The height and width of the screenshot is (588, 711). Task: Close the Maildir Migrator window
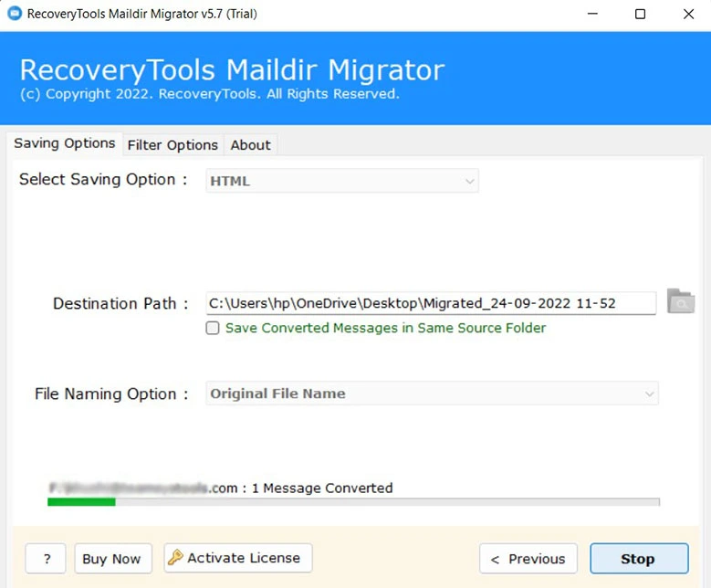click(688, 14)
